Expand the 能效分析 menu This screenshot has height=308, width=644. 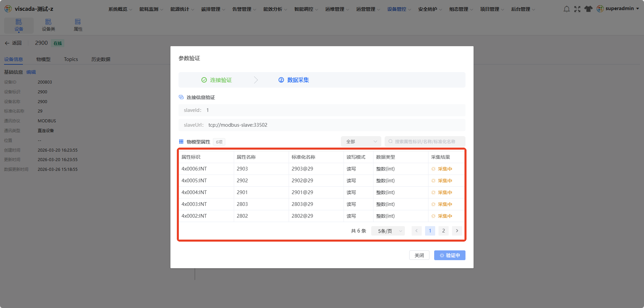point(275,9)
